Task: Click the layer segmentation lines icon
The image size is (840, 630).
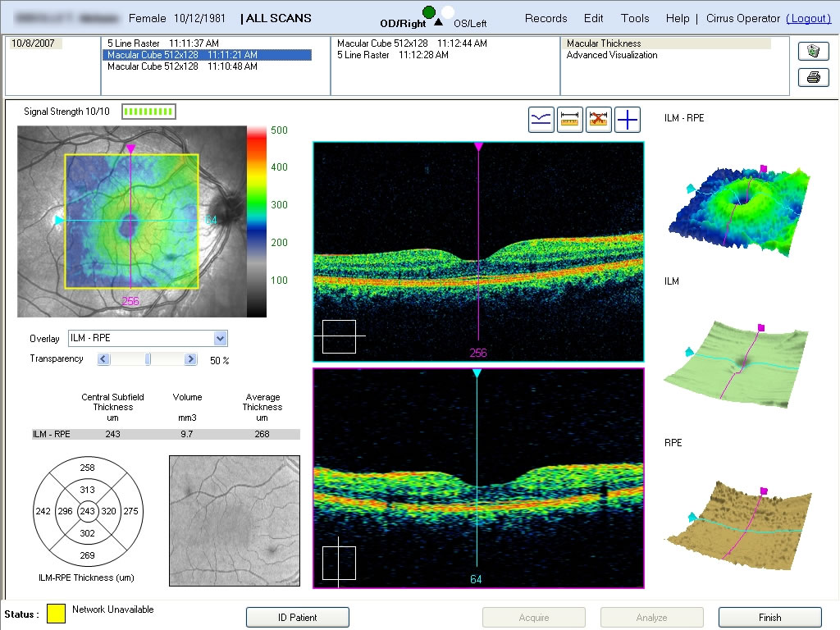Action: [x=541, y=121]
